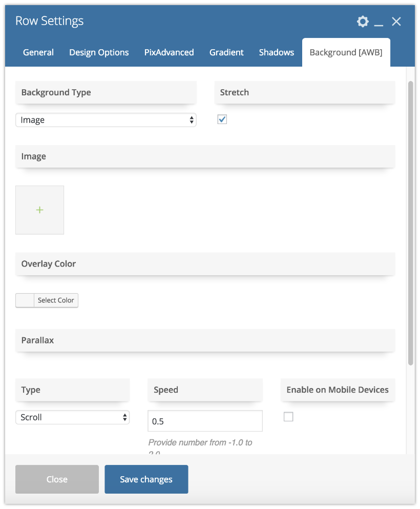The image size is (420, 509).
Task: Open the overlay color swatch
Action: (25, 300)
